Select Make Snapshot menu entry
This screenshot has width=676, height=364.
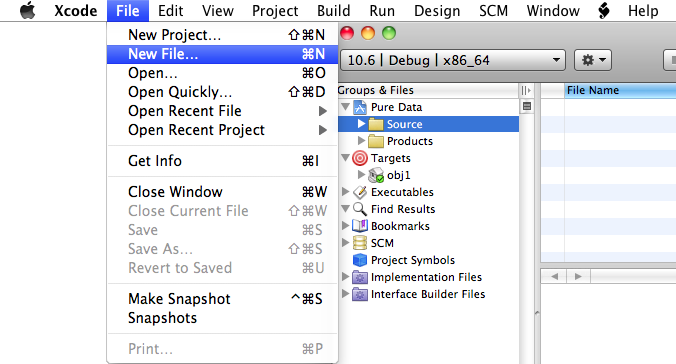(222, 298)
